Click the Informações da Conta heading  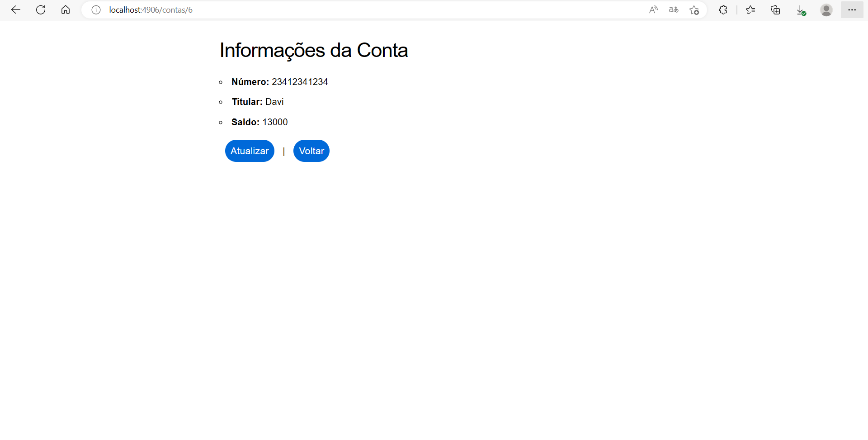(313, 50)
